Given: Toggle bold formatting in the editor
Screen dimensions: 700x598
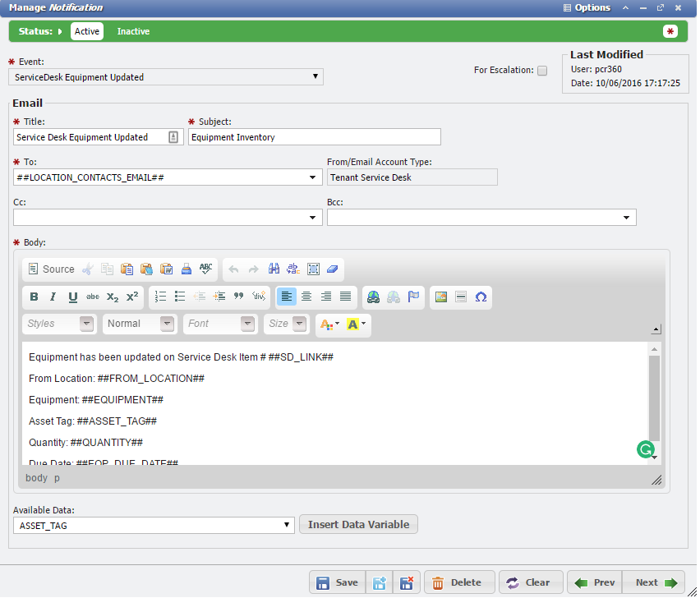Looking at the screenshot, I should [34, 297].
